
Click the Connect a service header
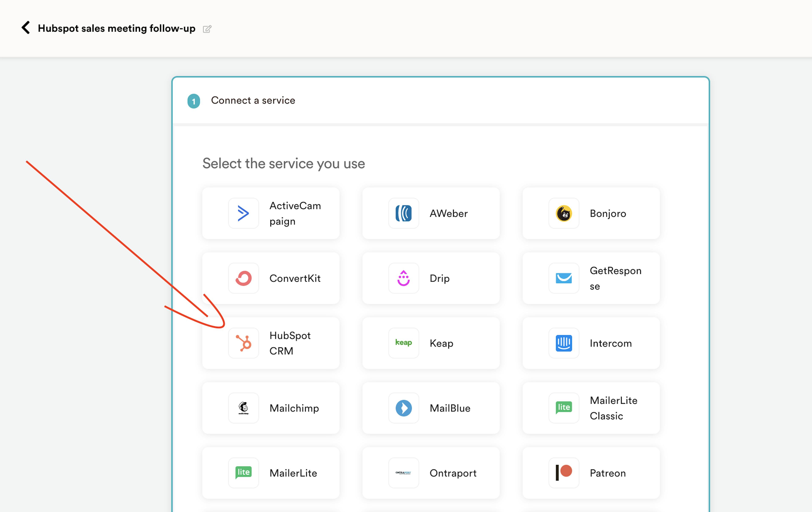click(x=253, y=100)
